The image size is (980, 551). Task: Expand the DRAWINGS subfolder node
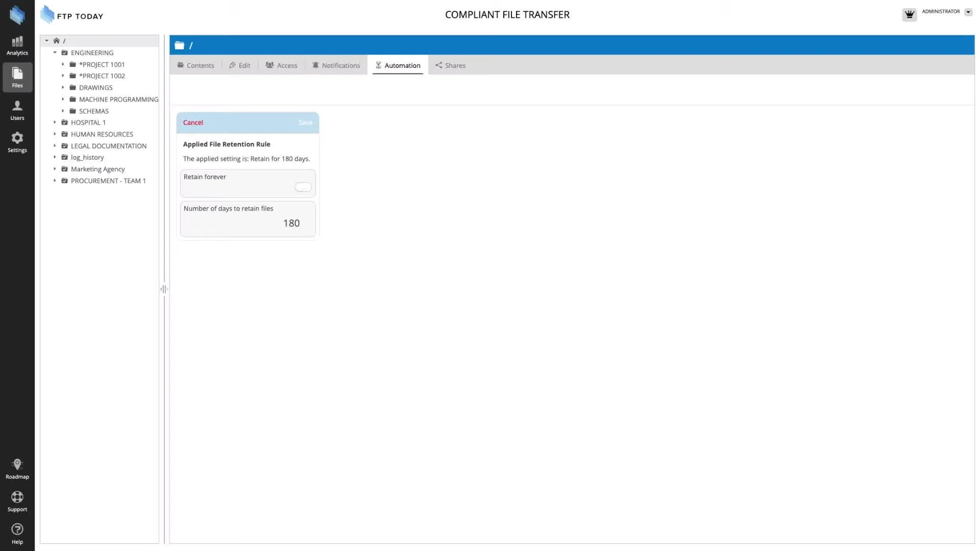[63, 88]
